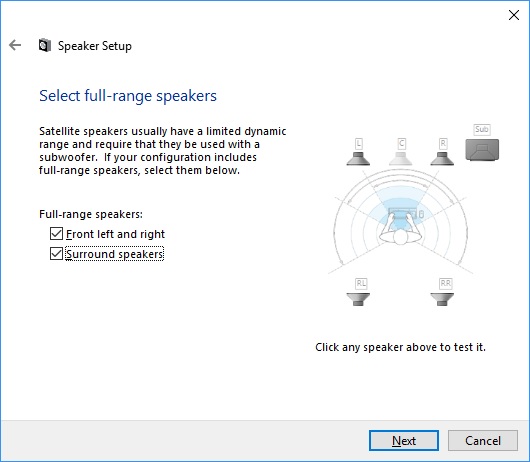Click the Surround speakers label text

[115, 254]
